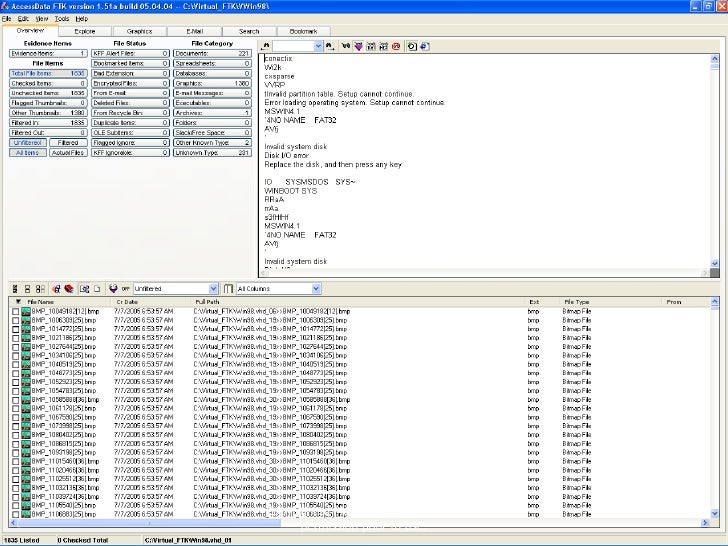Viewport: 728px width, 546px height.
Task: Click the Graphics category button
Action: pyautogui.click(x=212, y=83)
